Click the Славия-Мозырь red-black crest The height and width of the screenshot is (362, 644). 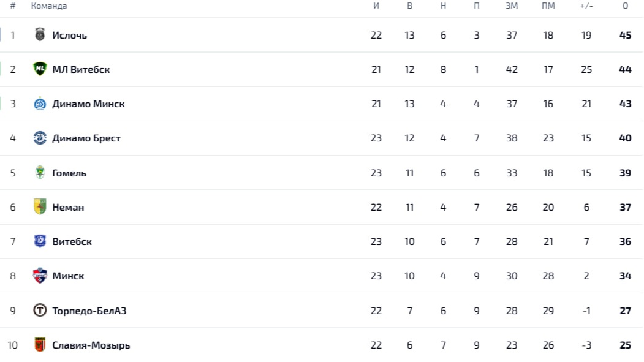pyautogui.click(x=40, y=345)
